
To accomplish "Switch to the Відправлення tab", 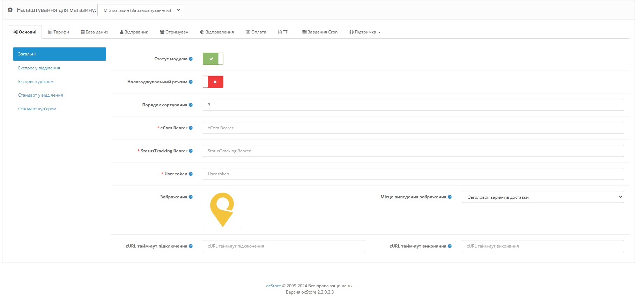I will tap(217, 32).
